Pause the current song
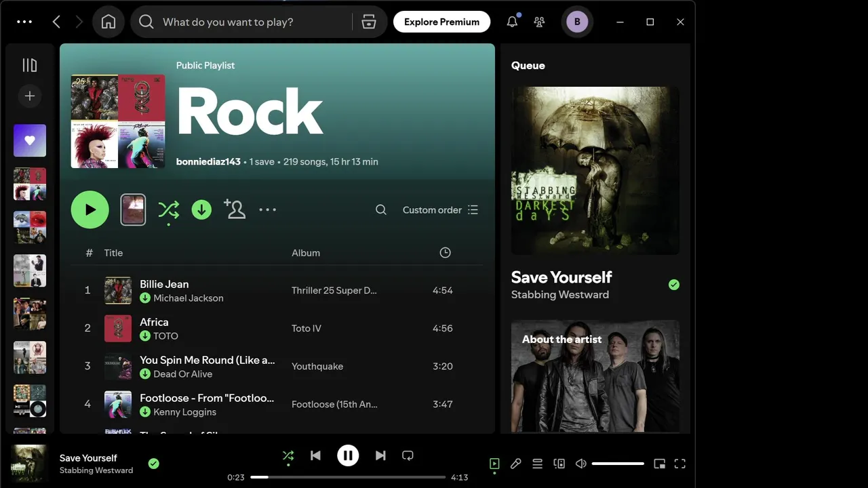Screen dimensions: 868x488 click(348, 455)
